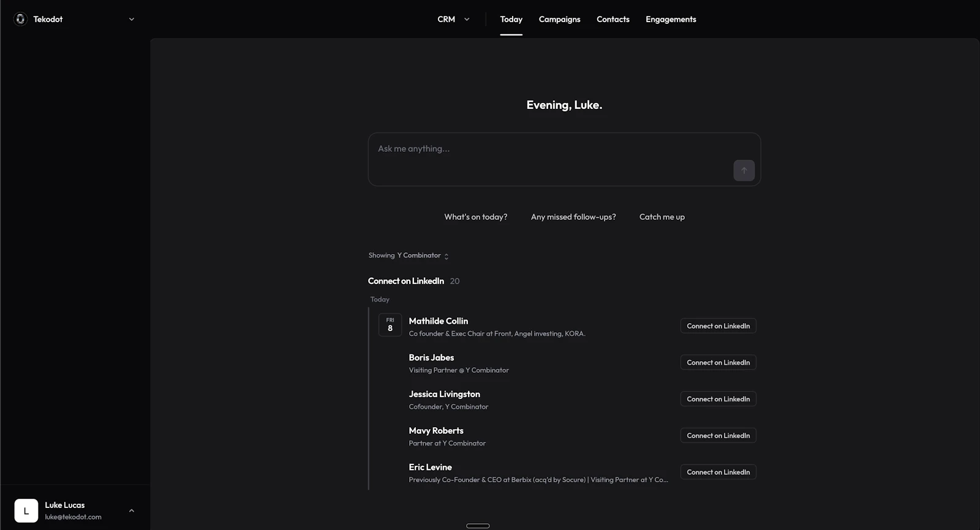Click the Tekodot logo icon
Image resolution: width=980 pixels, height=530 pixels.
coord(20,19)
